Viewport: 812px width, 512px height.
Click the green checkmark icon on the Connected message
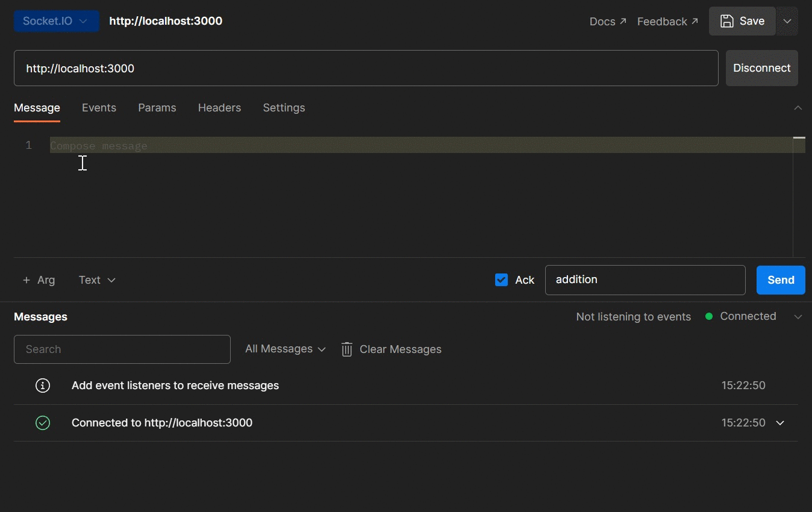pyautogui.click(x=43, y=423)
